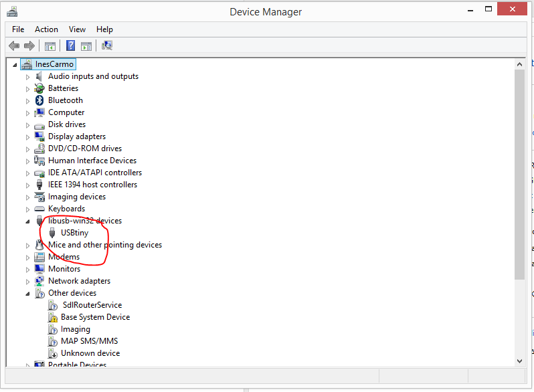Click Scan for hardware changes icon
This screenshot has width=534, height=392.
pos(107,45)
